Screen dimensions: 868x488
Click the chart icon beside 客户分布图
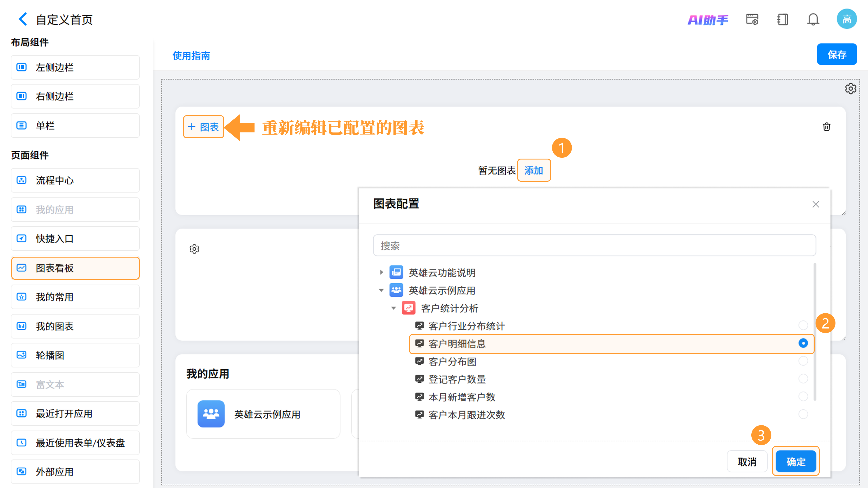(x=419, y=361)
